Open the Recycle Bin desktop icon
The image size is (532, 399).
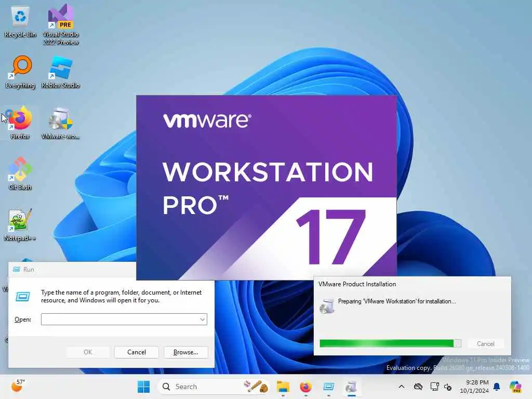pyautogui.click(x=20, y=21)
